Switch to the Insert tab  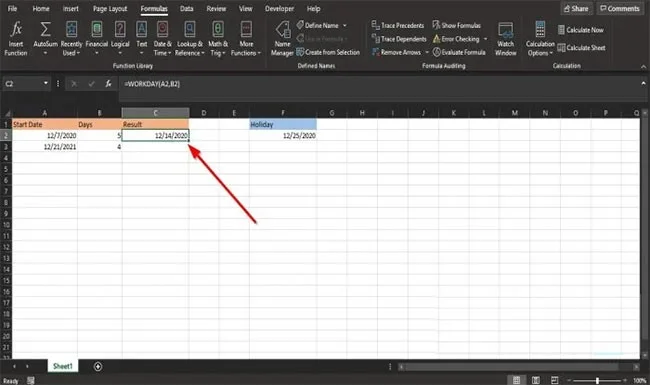(70, 8)
